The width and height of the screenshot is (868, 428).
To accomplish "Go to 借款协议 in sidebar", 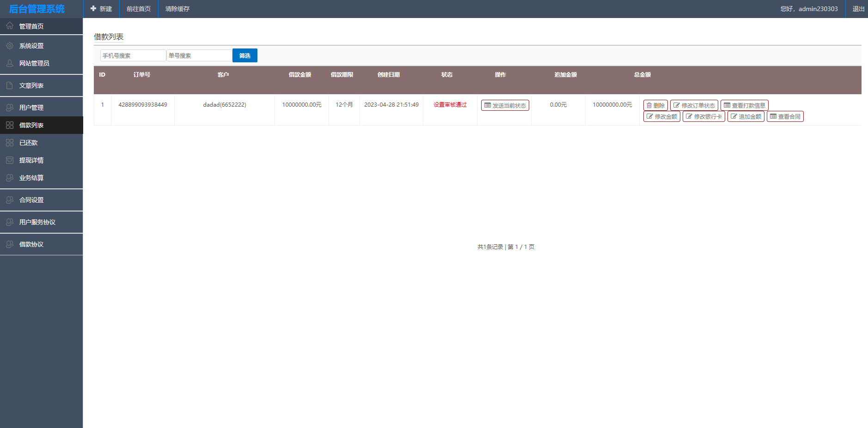I will click(x=31, y=244).
